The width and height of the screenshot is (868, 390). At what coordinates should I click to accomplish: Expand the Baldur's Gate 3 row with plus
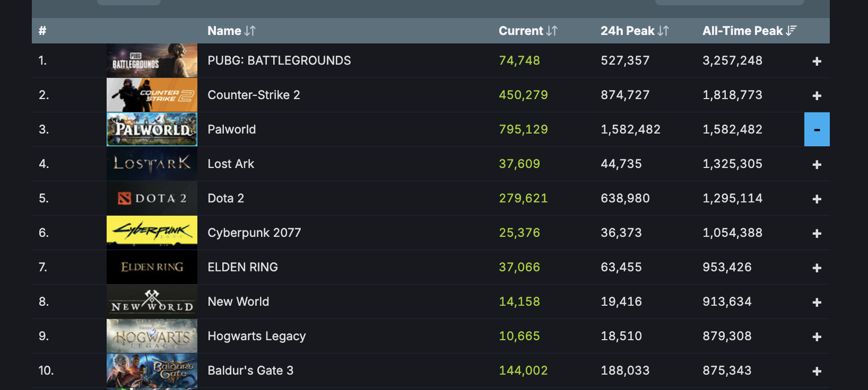tap(817, 371)
